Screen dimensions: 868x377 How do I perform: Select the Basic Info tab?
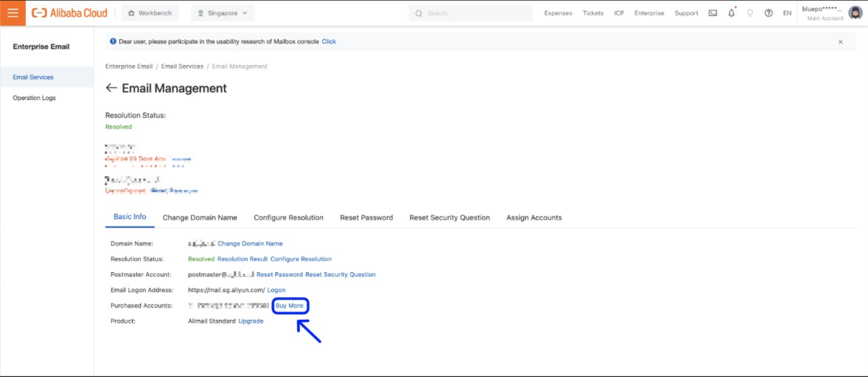coord(130,217)
